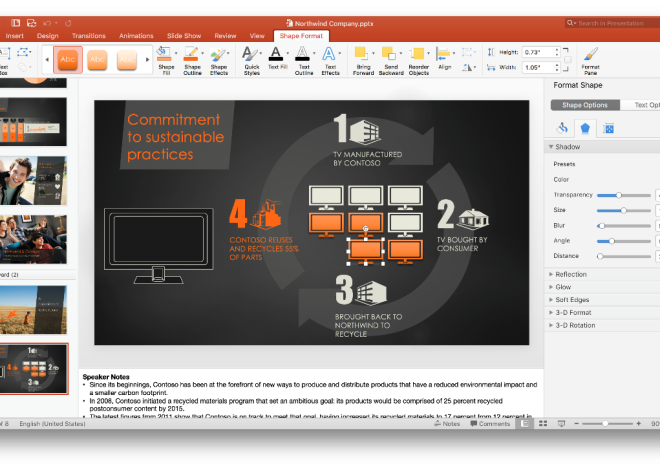Expand the Glow section
This screenshot has width=660, height=470.
click(551, 287)
